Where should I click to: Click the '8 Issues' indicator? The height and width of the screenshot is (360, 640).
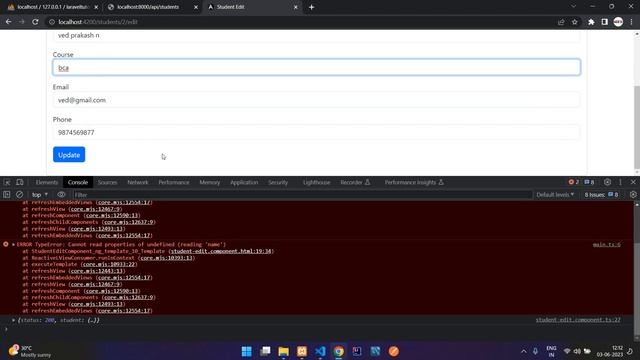[x=601, y=195]
